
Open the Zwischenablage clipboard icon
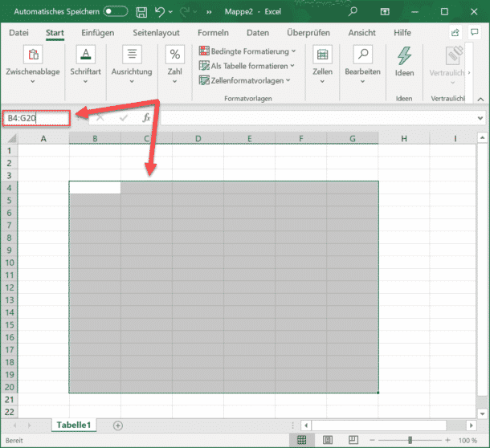34,55
